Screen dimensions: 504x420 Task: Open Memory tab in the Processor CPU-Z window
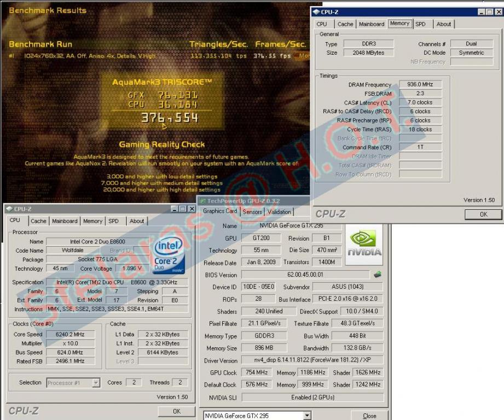coord(92,221)
